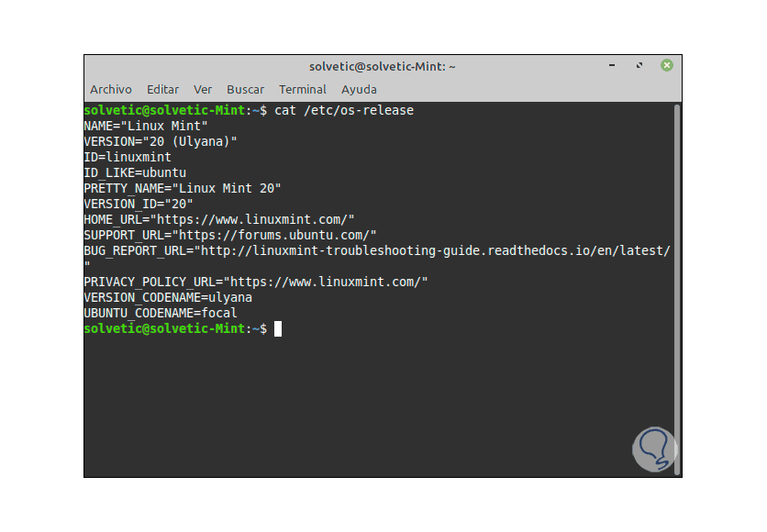
Task: Click the ID=linuxmint line
Action: (x=128, y=158)
